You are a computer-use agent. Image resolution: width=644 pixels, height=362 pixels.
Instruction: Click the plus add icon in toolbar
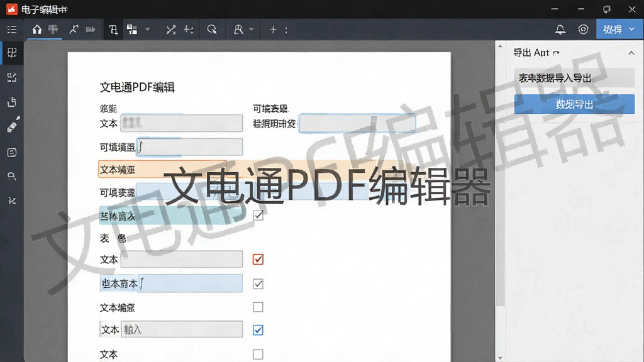coord(273,30)
